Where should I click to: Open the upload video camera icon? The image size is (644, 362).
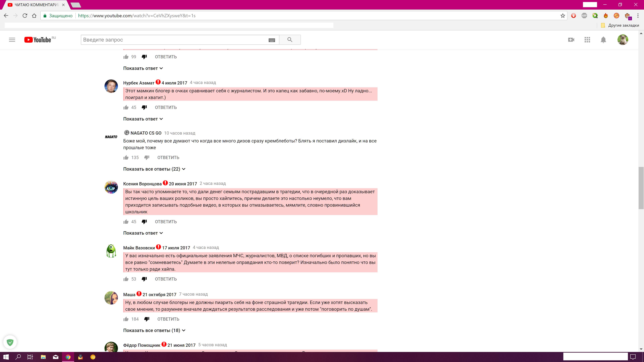[x=571, y=40]
